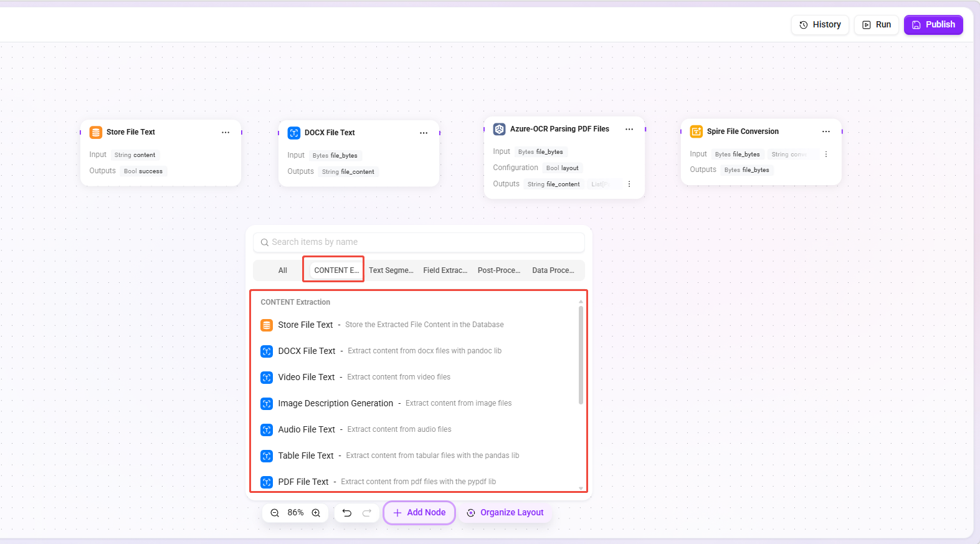Click the Table File Text list icon
This screenshot has width=980, height=544.
pos(267,456)
